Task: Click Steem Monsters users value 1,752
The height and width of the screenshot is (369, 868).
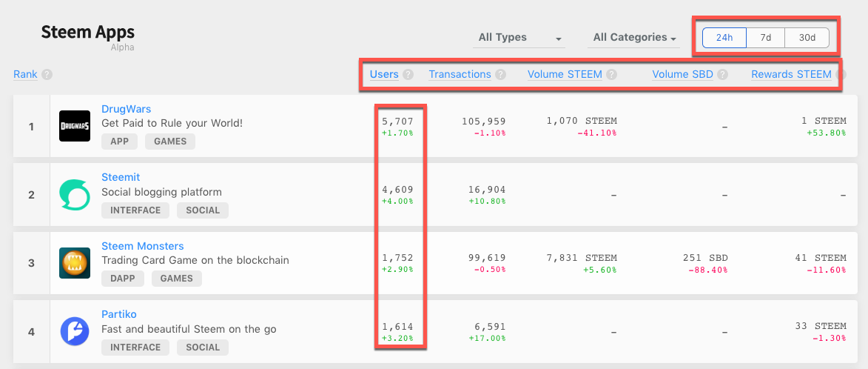Action: click(x=397, y=258)
